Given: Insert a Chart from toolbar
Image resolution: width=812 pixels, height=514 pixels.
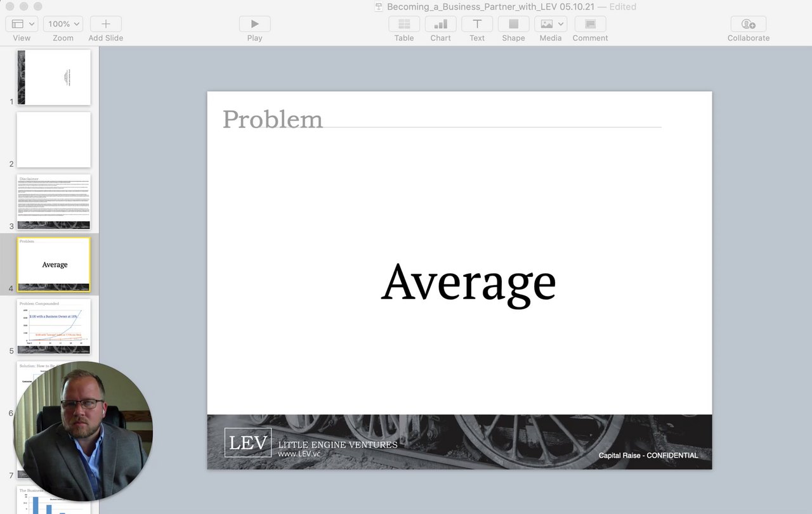Looking at the screenshot, I should 441,24.
